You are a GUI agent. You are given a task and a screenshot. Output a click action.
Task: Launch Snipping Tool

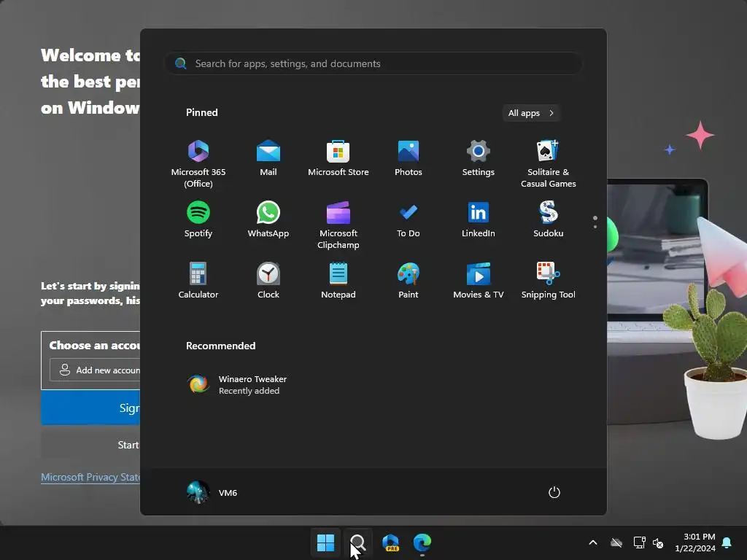click(x=549, y=281)
